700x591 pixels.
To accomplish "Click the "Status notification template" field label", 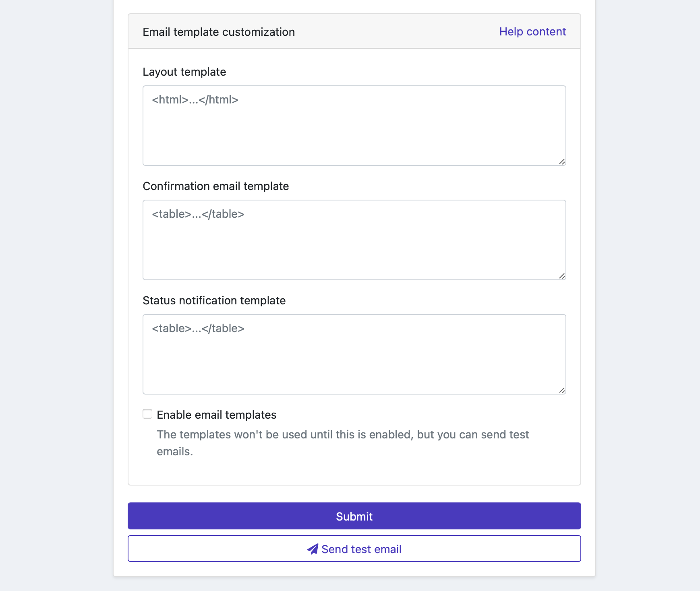I will tap(214, 300).
